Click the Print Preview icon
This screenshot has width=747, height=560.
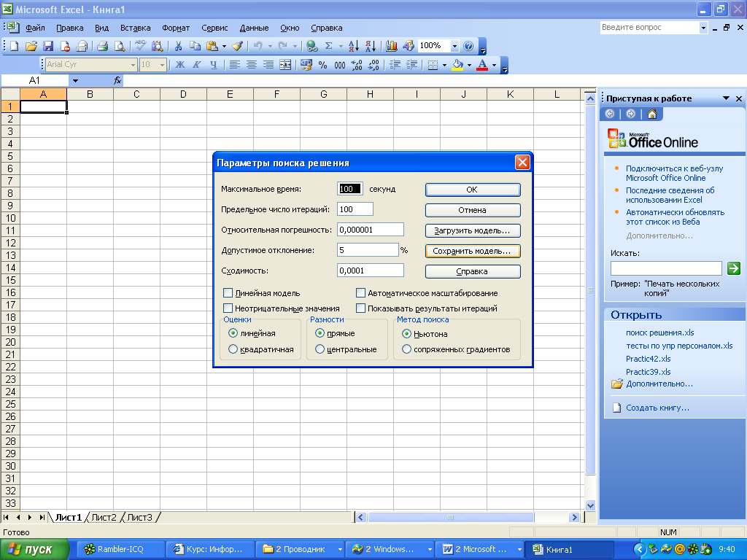coord(120,46)
